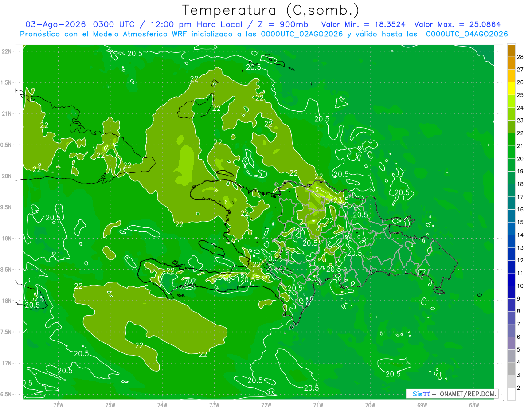Click the 'Temperatura (C,somb.)' chart title
The image size is (532, 411).
[271, 10]
